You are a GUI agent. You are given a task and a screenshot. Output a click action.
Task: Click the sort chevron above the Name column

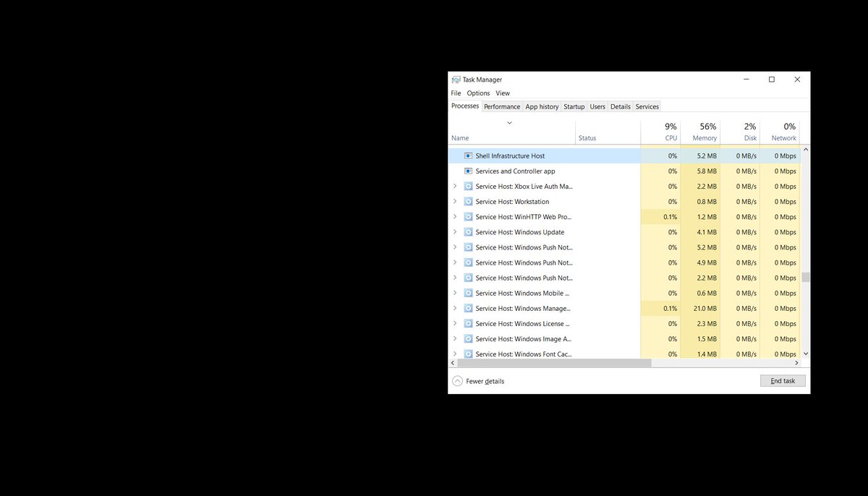point(509,123)
